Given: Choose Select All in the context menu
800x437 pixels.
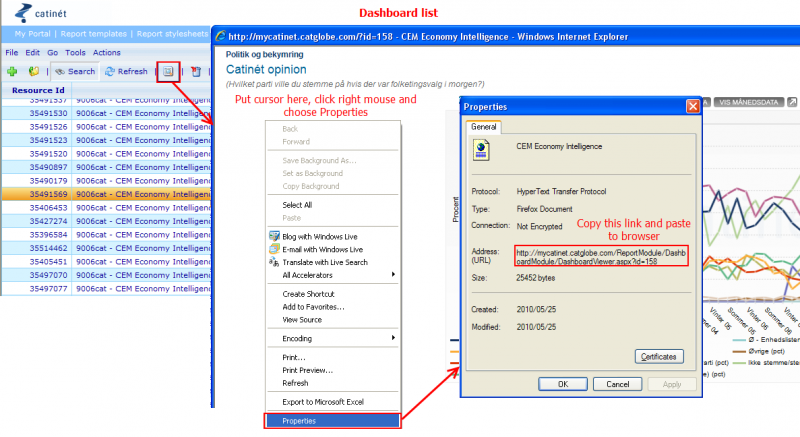Looking at the screenshot, I should click(332, 205).
